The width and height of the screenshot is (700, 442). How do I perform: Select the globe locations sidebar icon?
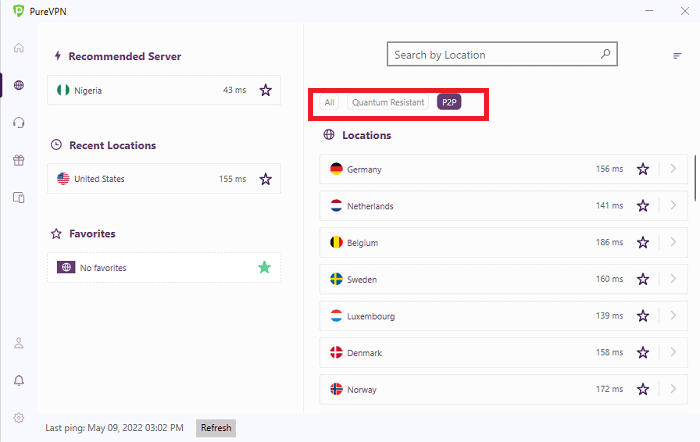pyautogui.click(x=19, y=85)
